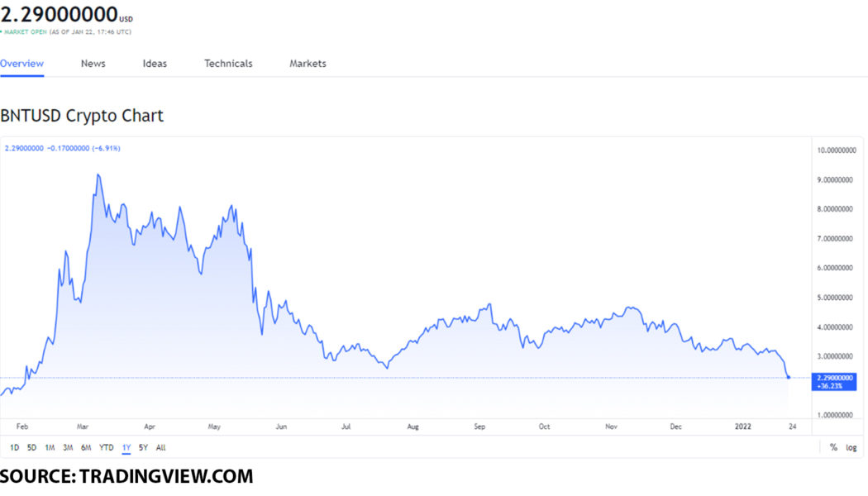Click the last data point dot on chart line
Image resolution: width=868 pixels, height=496 pixels.
pos(789,377)
